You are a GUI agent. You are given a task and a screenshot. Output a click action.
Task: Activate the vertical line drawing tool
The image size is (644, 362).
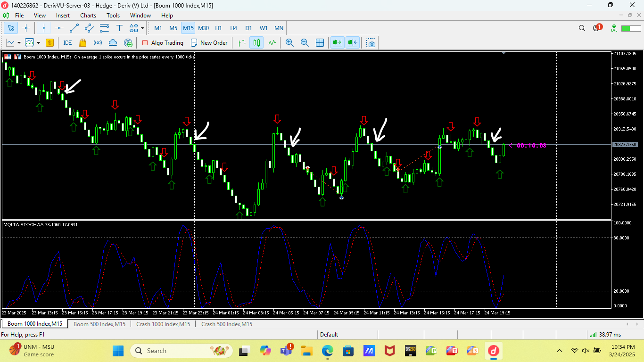tap(44, 28)
